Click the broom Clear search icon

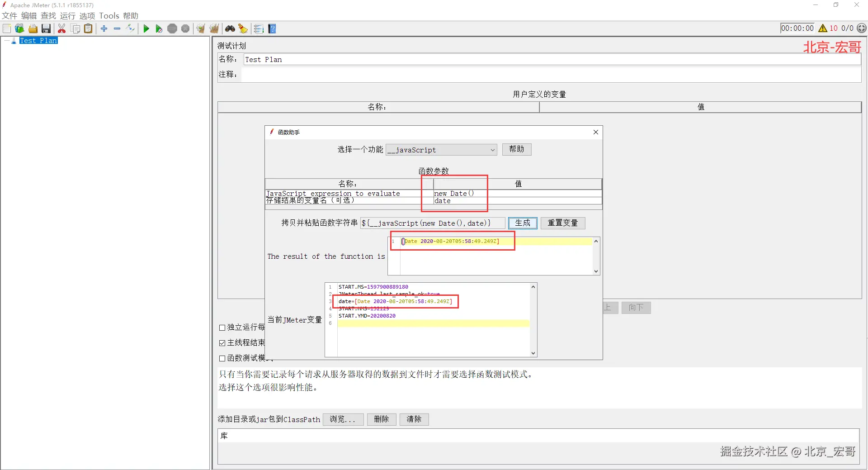243,29
